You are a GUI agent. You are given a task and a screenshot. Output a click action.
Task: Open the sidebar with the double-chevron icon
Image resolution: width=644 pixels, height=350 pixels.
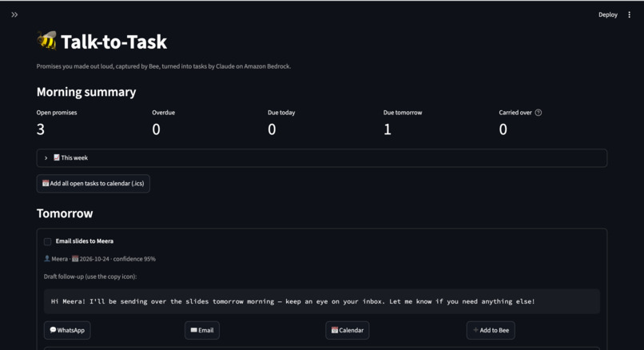tap(15, 15)
